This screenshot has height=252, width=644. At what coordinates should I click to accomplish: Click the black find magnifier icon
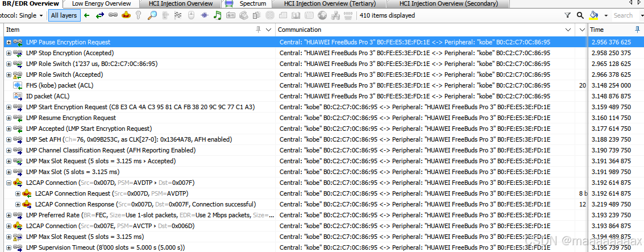[x=580, y=15]
